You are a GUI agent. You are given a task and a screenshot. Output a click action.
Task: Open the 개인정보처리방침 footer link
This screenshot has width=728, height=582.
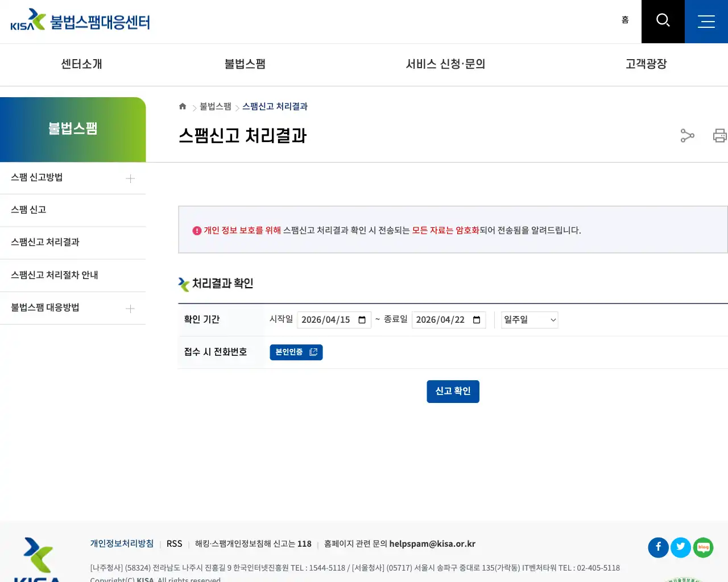point(122,543)
